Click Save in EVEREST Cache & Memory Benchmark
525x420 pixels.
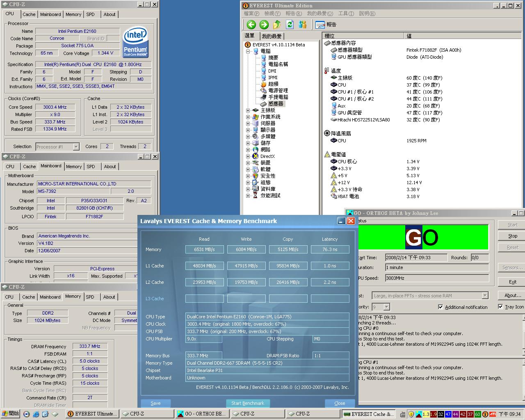click(155, 403)
